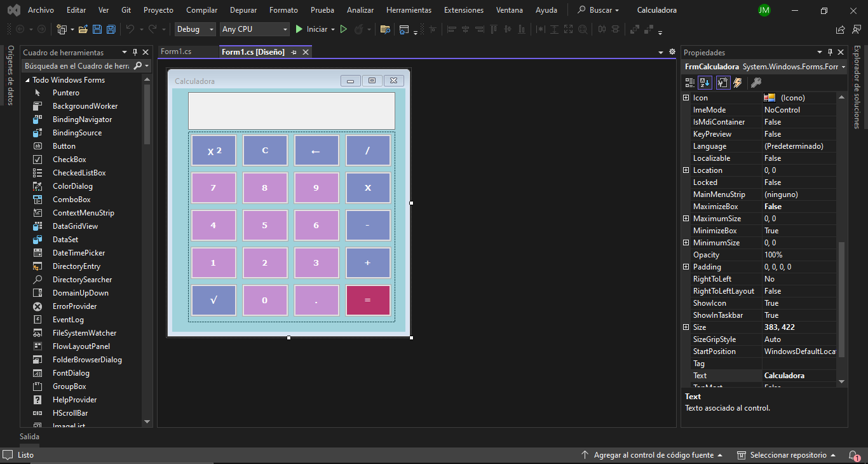The height and width of the screenshot is (464, 868).
Task: Start without debugging using the outlined play icon
Action: tap(344, 29)
